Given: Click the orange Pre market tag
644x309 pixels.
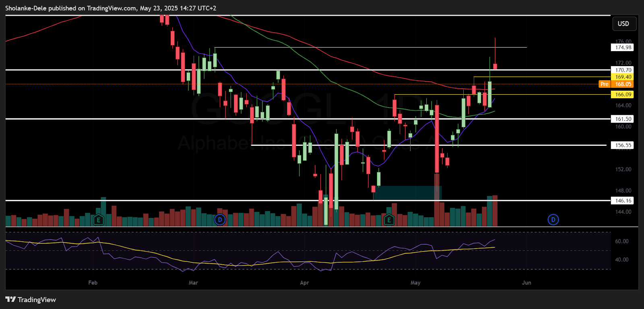Looking at the screenshot, I should 605,84.
